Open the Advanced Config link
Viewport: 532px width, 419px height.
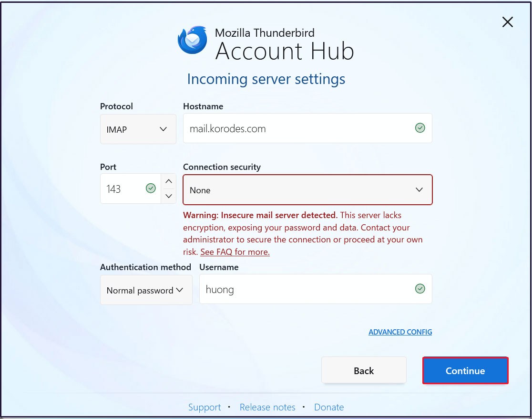(400, 332)
